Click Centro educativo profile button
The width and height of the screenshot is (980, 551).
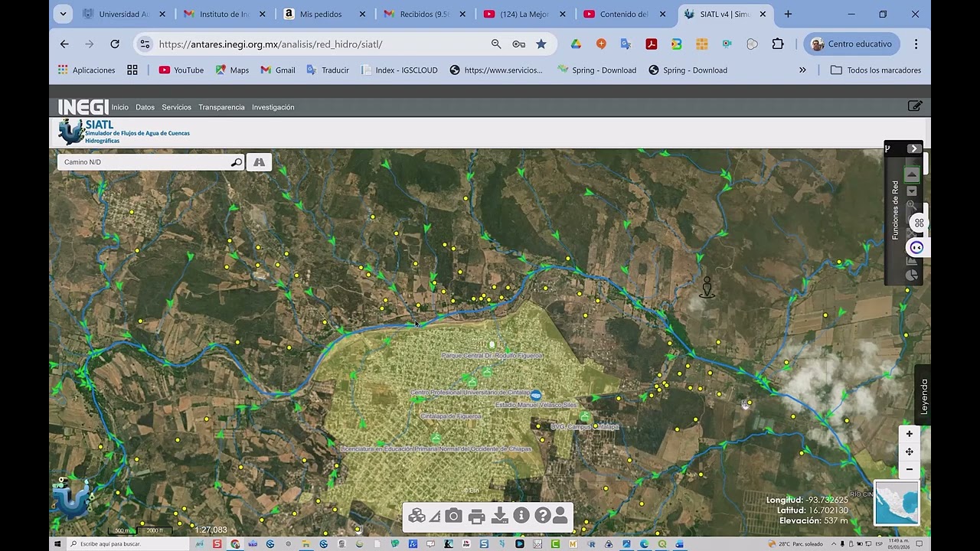point(851,44)
